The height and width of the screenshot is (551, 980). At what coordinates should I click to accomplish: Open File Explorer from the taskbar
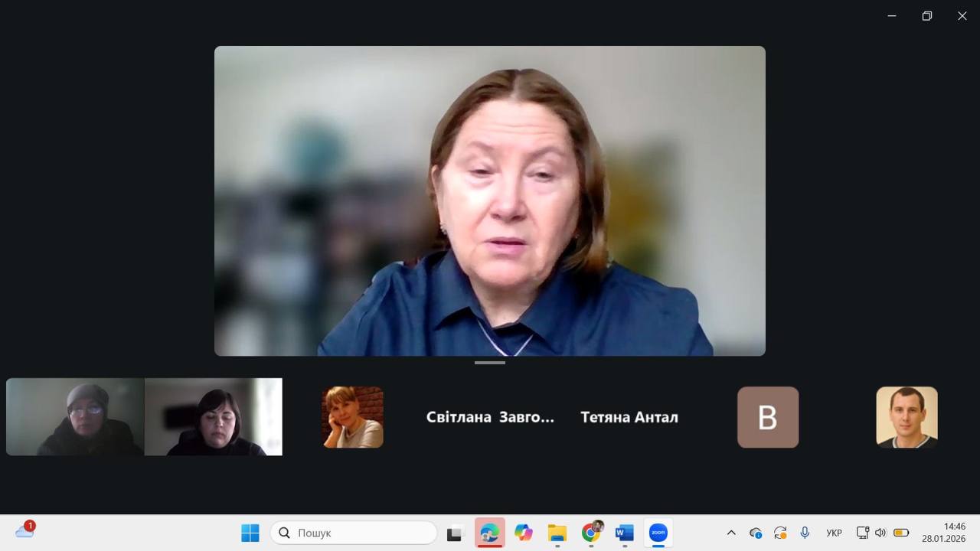[x=557, y=533]
